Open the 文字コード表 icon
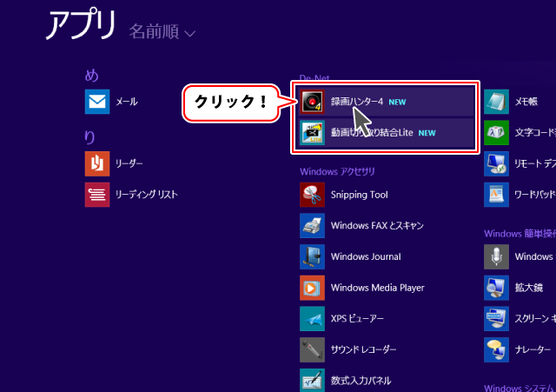This screenshot has height=392, width=556. pyautogui.click(x=496, y=133)
